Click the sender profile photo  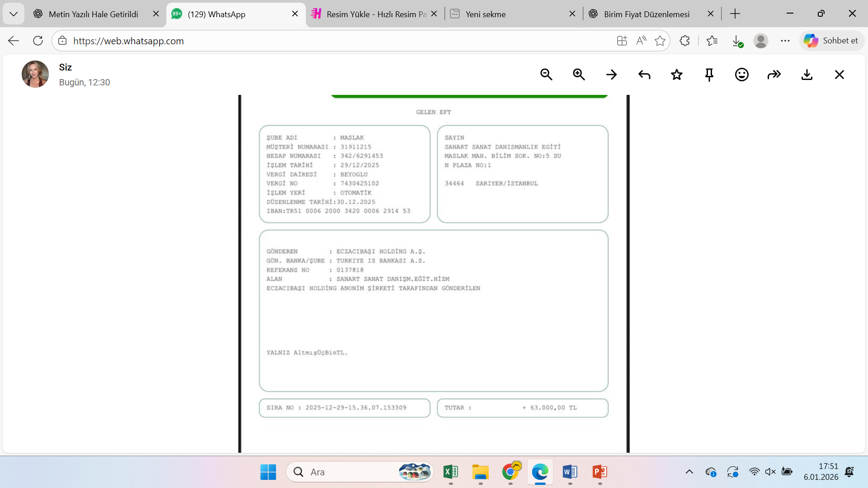(35, 74)
